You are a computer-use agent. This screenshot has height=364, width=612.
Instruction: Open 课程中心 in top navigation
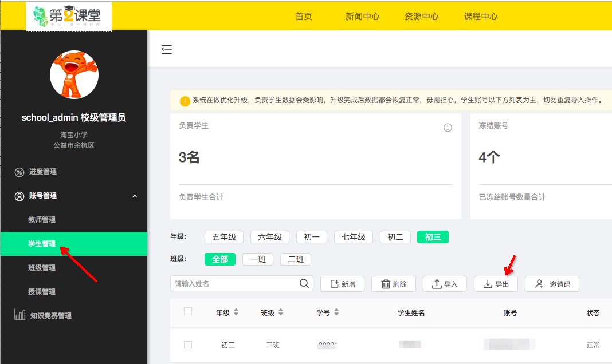point(480,16)
